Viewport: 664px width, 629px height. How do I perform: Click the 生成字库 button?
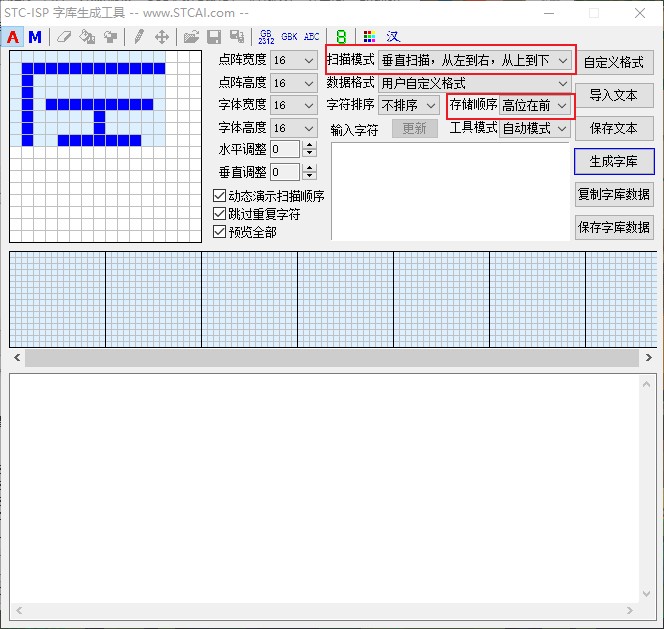614,161
